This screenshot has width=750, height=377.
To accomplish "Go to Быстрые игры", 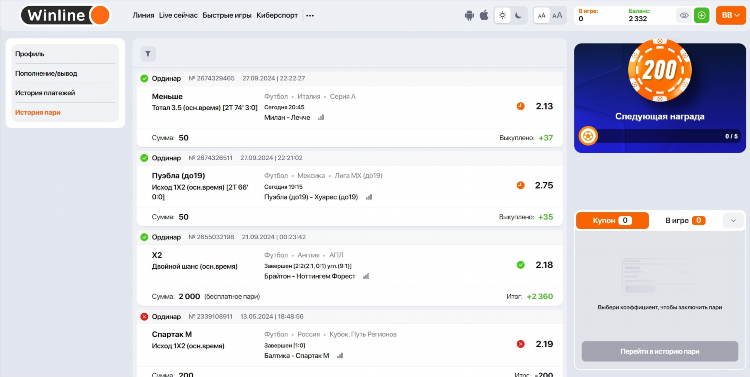I will coord(227,15).
